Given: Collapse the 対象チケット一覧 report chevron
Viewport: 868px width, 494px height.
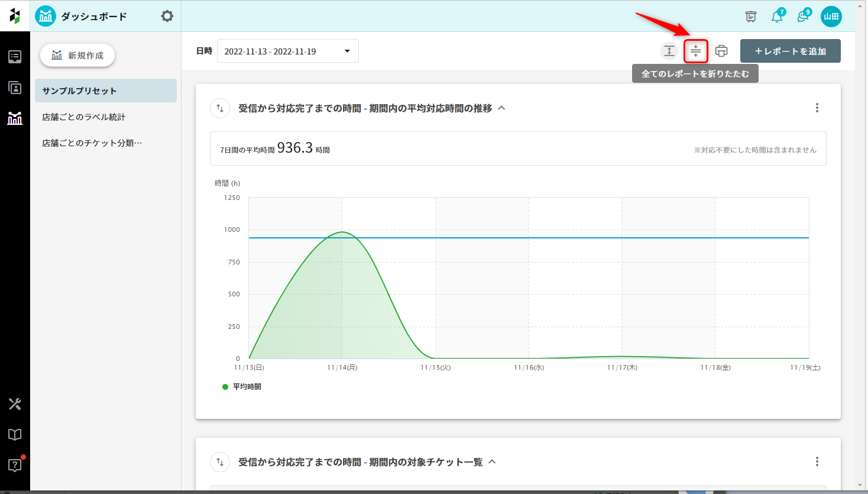Looking at the screenshot, I should pyautogui.click(x=492, y=462).
